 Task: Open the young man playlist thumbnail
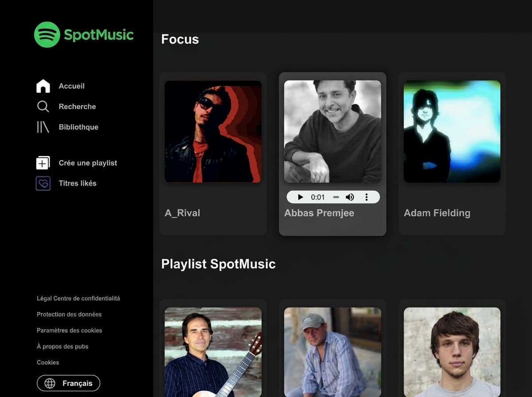[452, 352]
